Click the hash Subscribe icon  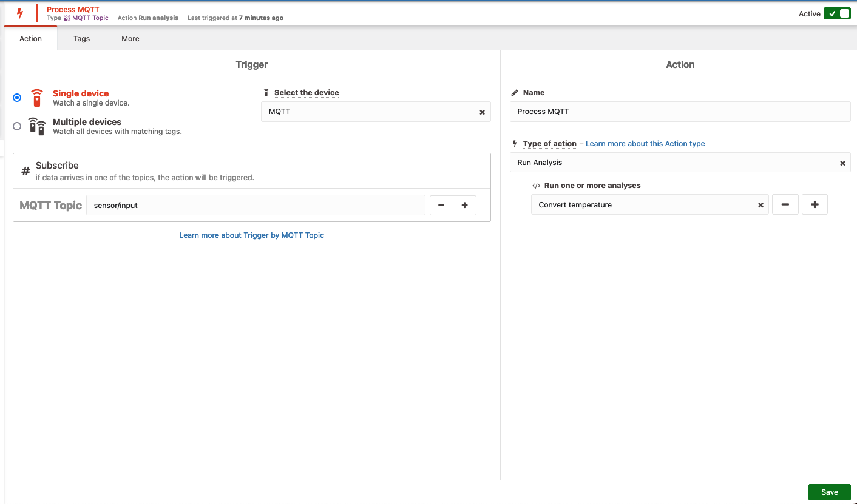pyautogui.click(x=26, y=171)
